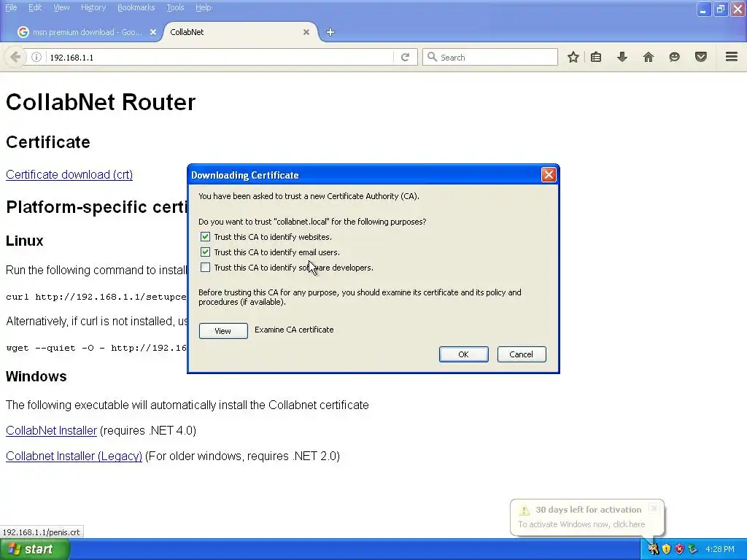The width and height of the screenshot is (747, 560).
Task: Open the hamburger menu icon
Action: click(732, 57)
